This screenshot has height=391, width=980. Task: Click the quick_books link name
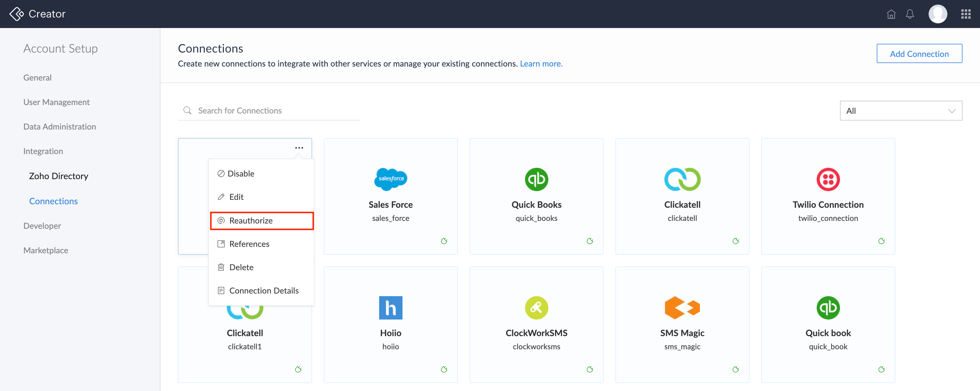click(x=536, y=219)
